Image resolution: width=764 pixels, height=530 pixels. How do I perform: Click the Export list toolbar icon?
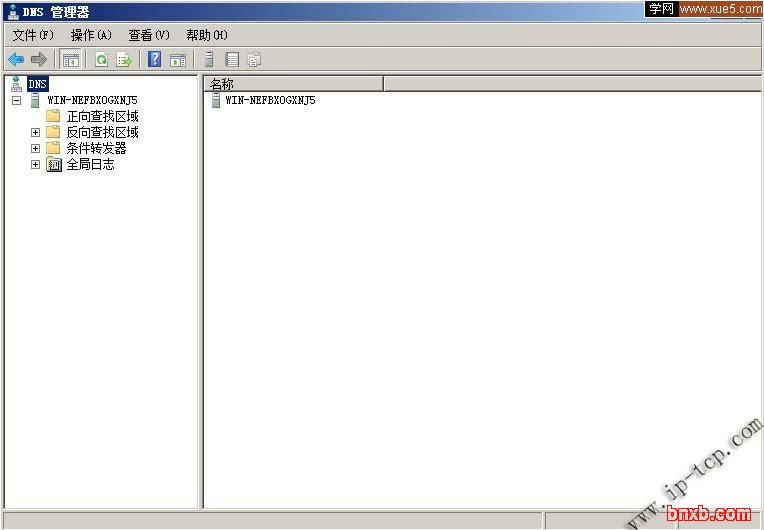click(124, 60)
